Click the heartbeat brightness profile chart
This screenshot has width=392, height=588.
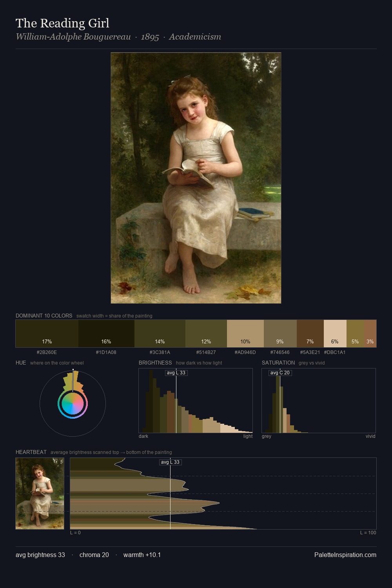[x=223, y=494]
